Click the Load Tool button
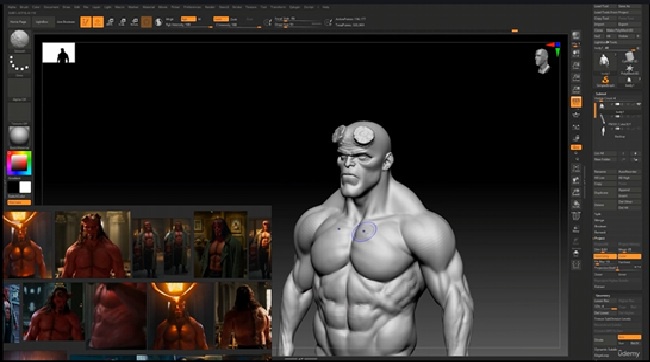This screenshot has height=362, width=650. (x=605, y=6)
